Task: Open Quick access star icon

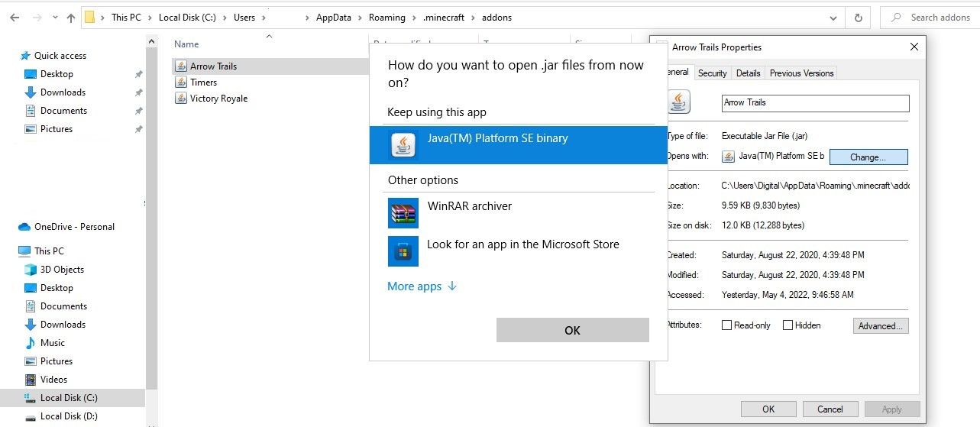Action: tap(26, 56)
